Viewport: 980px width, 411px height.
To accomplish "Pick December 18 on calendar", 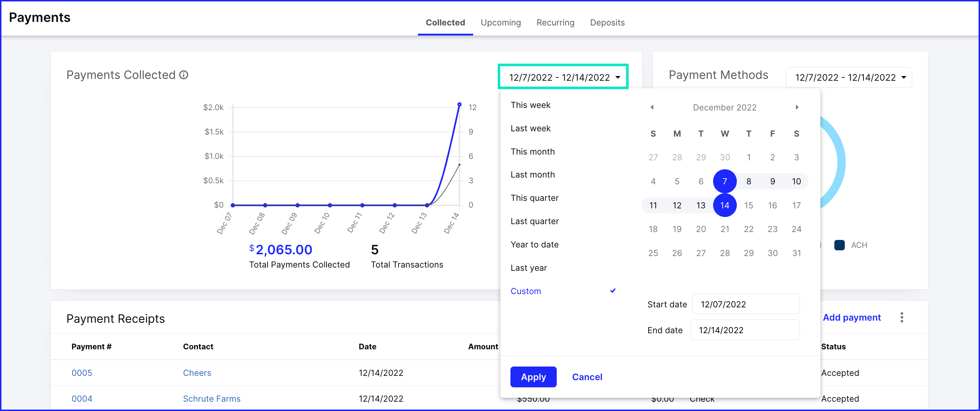I will (653, 229).
